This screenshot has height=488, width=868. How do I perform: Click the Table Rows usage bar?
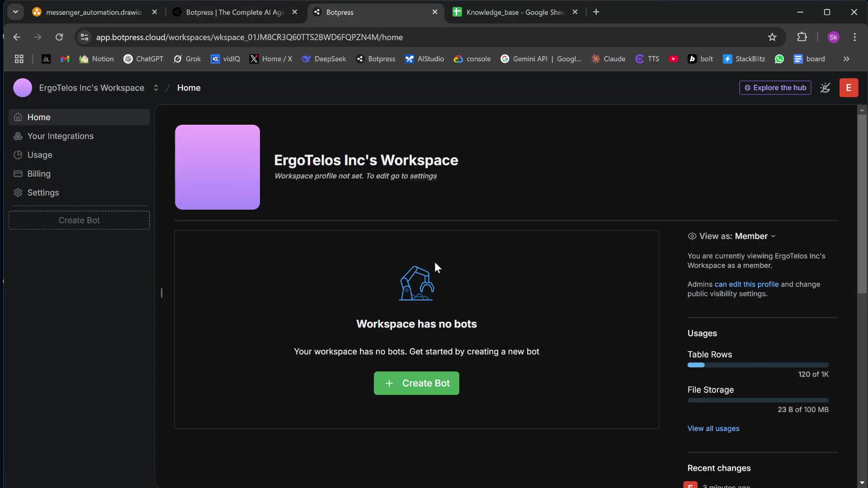click(758, 365)
